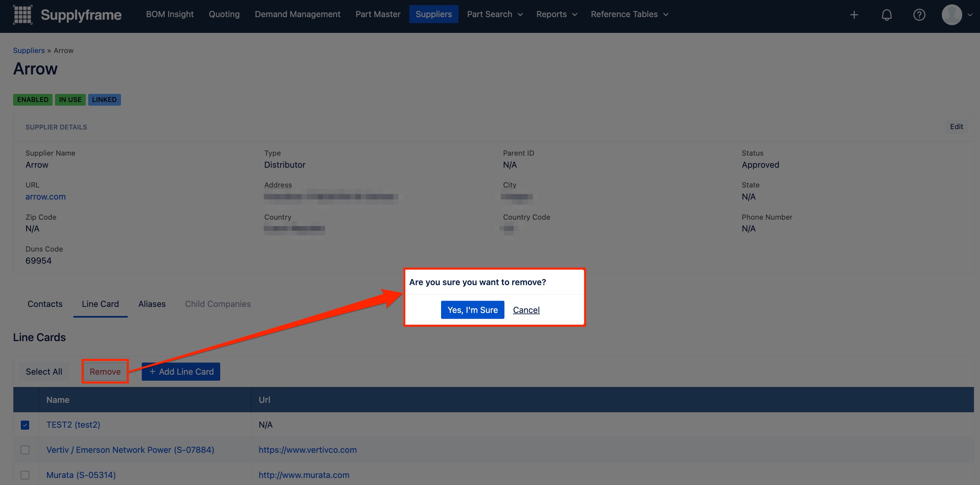This screenshot has width=980, height=485.
Task: Open the notifications bell icon
Action: (x=886, y=14)
